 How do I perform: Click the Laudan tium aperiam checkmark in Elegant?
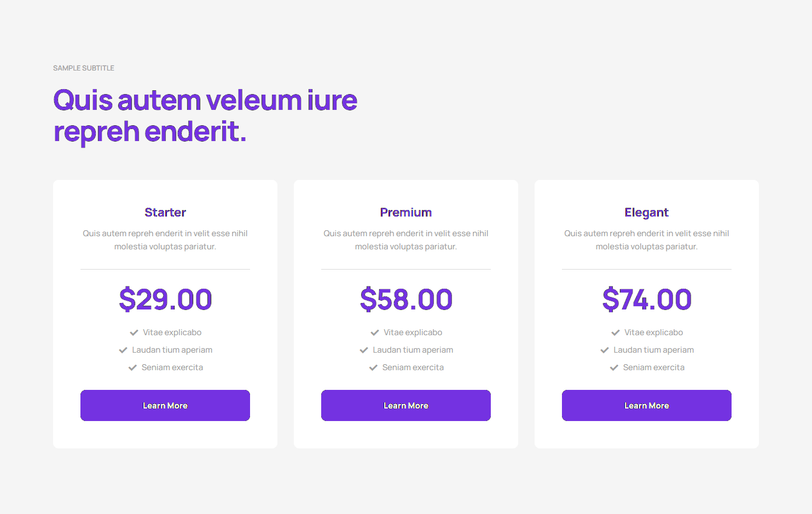click(604, 349)
